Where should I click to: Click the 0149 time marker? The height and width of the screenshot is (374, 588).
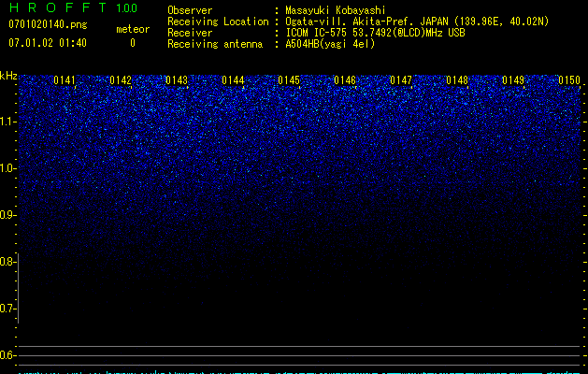tap(513, 80)
